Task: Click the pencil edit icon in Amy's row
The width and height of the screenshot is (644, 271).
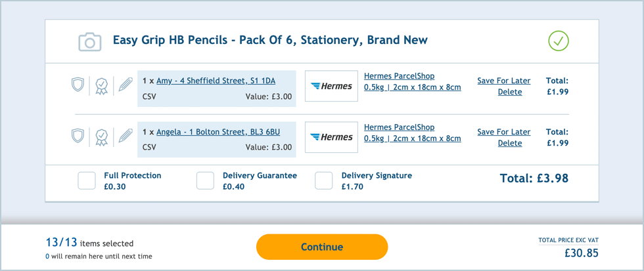Action: 126,85
